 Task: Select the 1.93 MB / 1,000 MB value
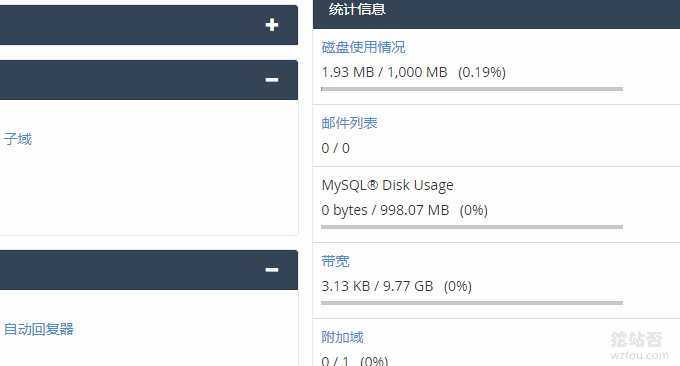point(384,72)
